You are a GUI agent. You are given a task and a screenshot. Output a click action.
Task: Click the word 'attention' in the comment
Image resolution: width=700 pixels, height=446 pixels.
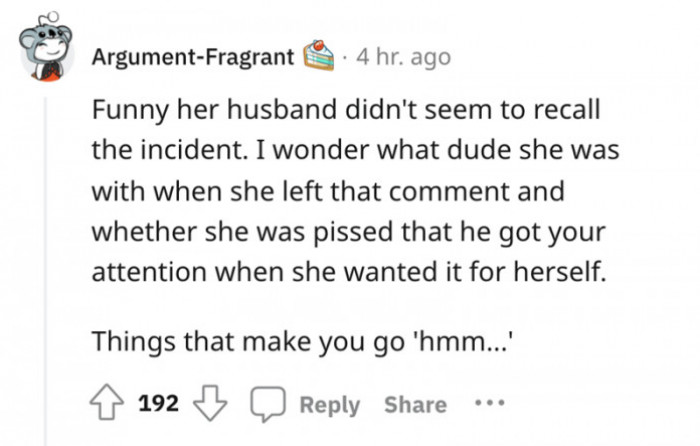[149, 269]
